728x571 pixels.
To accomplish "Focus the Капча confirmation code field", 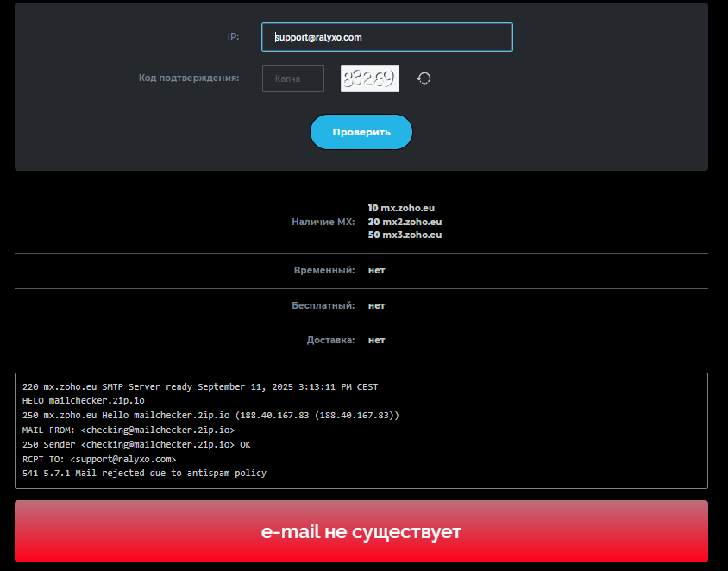I will click(x=293, y=78).
